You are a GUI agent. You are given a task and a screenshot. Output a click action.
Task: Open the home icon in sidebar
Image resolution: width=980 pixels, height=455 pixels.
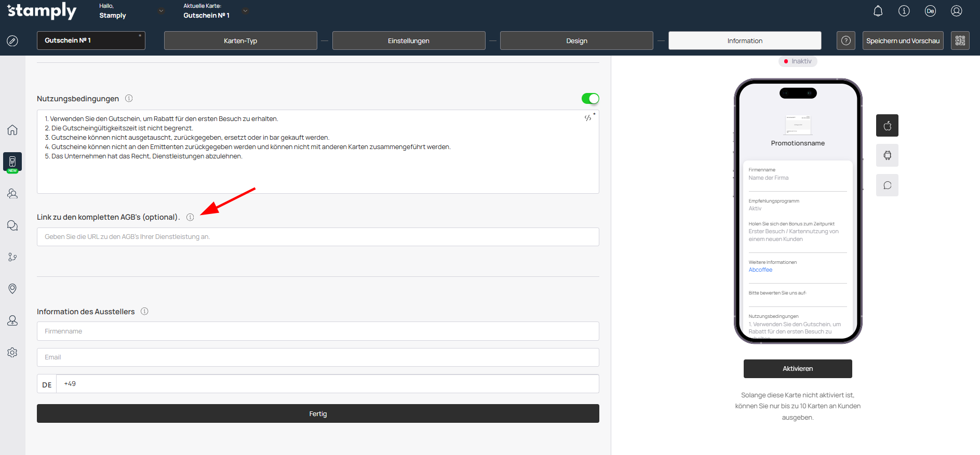click(12, 130)
